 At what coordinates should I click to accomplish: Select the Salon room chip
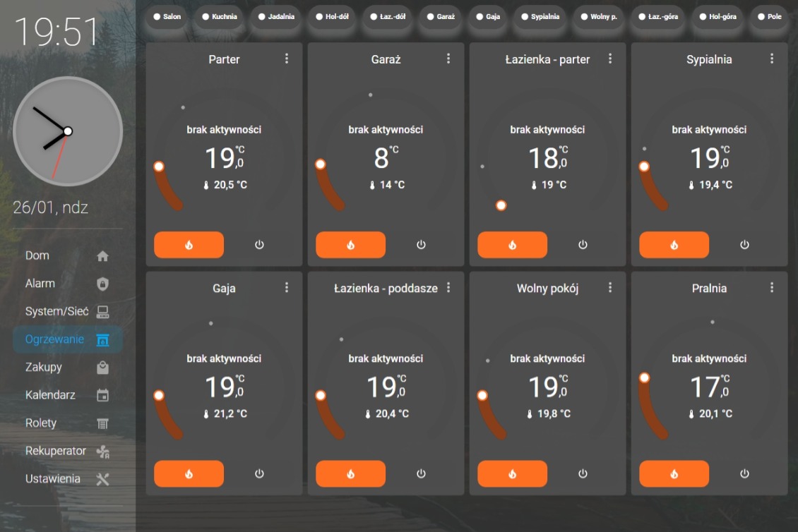click(x=167, y=17)
